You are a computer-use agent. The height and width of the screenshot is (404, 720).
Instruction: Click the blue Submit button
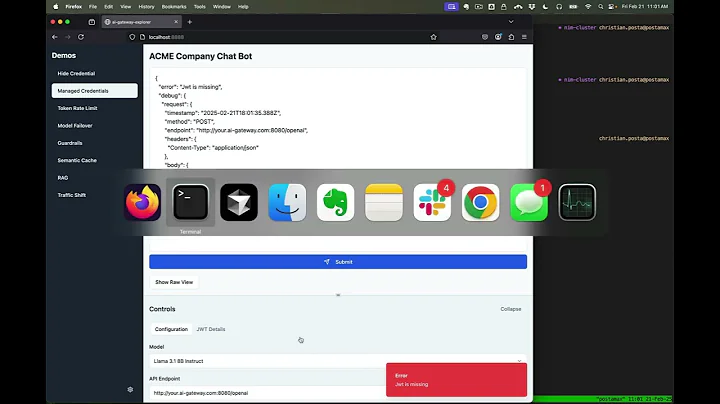338,262
